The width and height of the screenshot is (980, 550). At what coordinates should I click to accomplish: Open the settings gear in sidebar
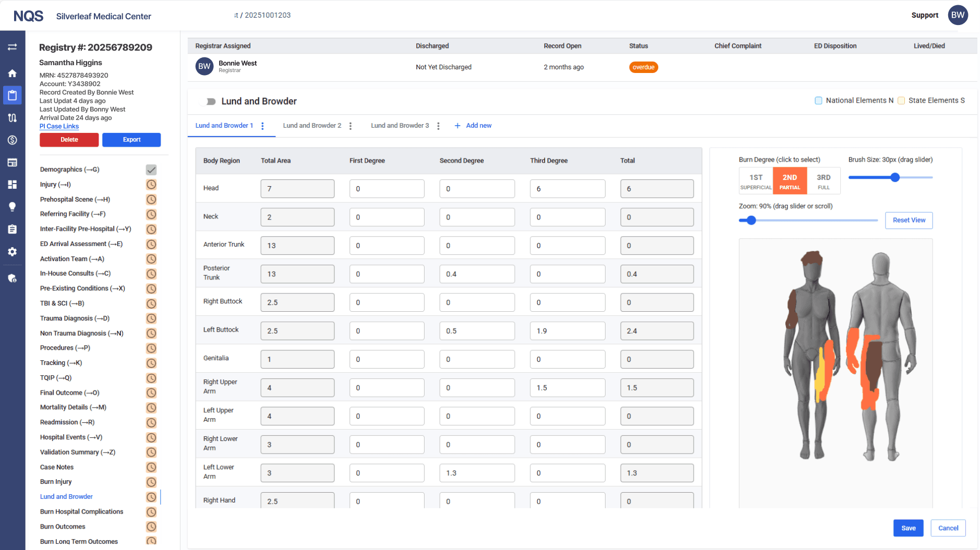12,252
